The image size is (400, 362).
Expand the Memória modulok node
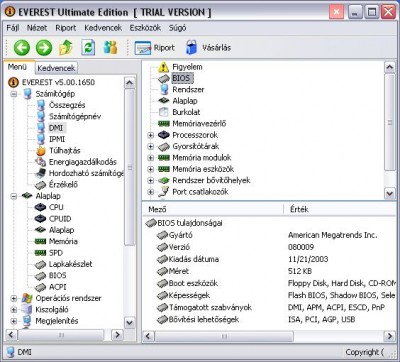pyautogui.click(x=151, y=158)
